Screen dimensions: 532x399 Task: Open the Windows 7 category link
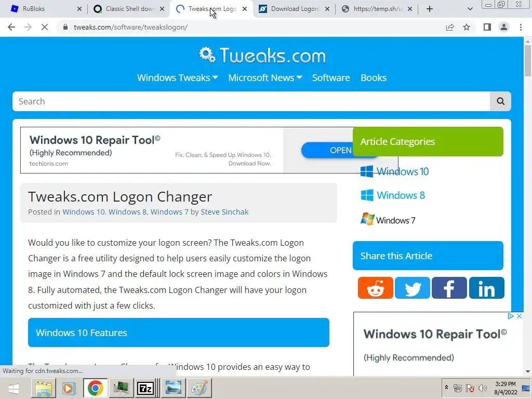[x=388, y=220]
